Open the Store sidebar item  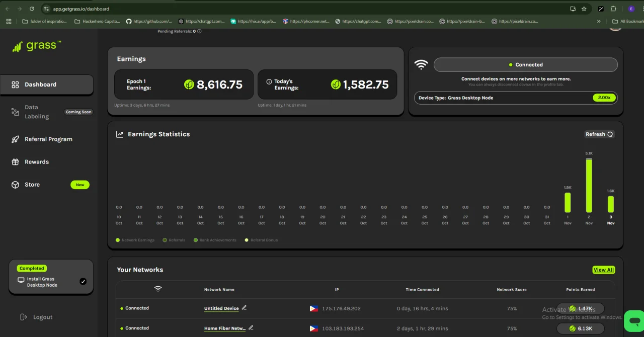[32, 185]
